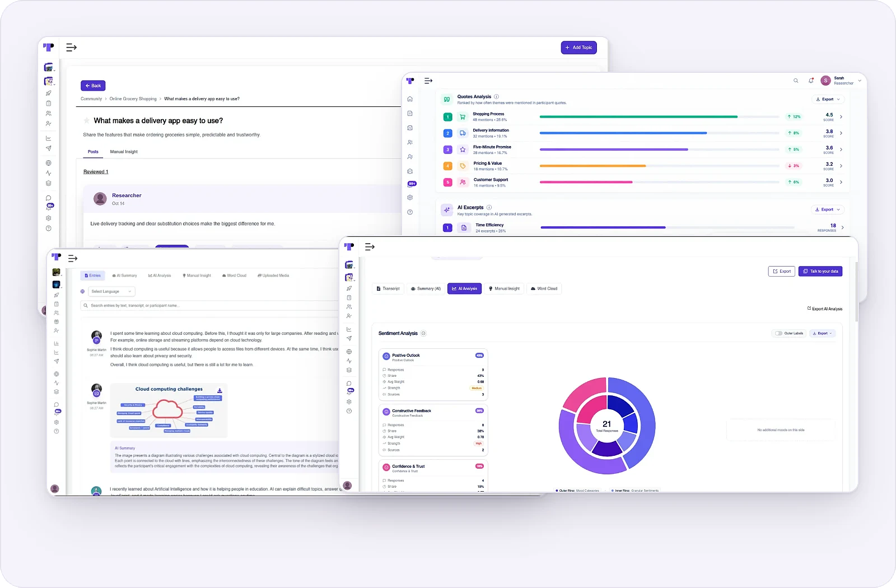Open the Select Language dropdown
This screenshot has width=896, height=588.
click(x=112, y=291)
